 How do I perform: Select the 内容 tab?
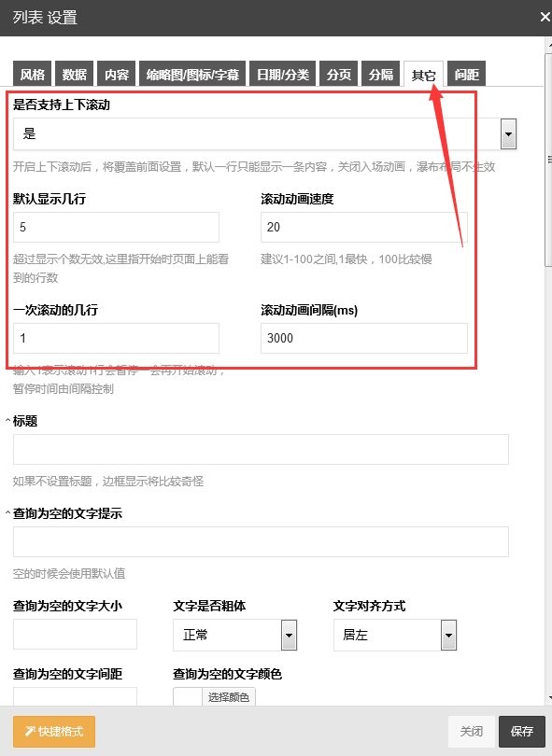click(117, 74)
